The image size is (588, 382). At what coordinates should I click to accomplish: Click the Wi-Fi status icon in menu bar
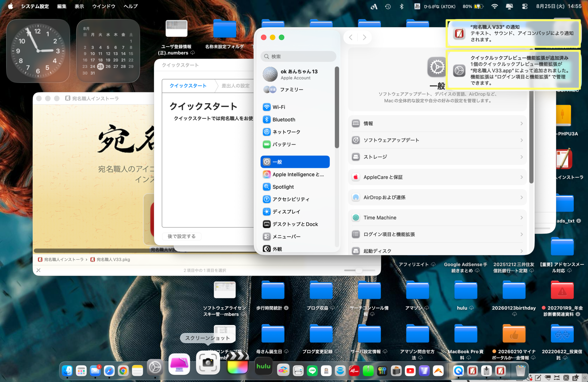point(495,6)
